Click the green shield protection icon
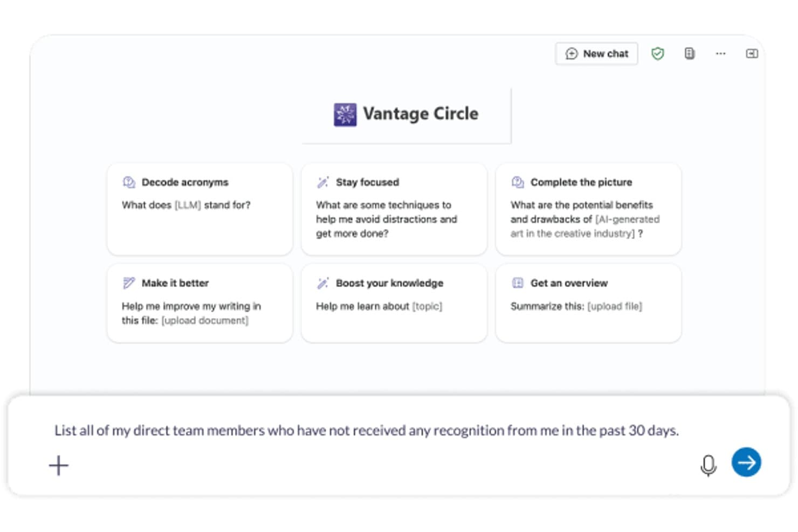The width and height of the screenshot is (798, 532). pyautogui.click(x=657, y=54)
